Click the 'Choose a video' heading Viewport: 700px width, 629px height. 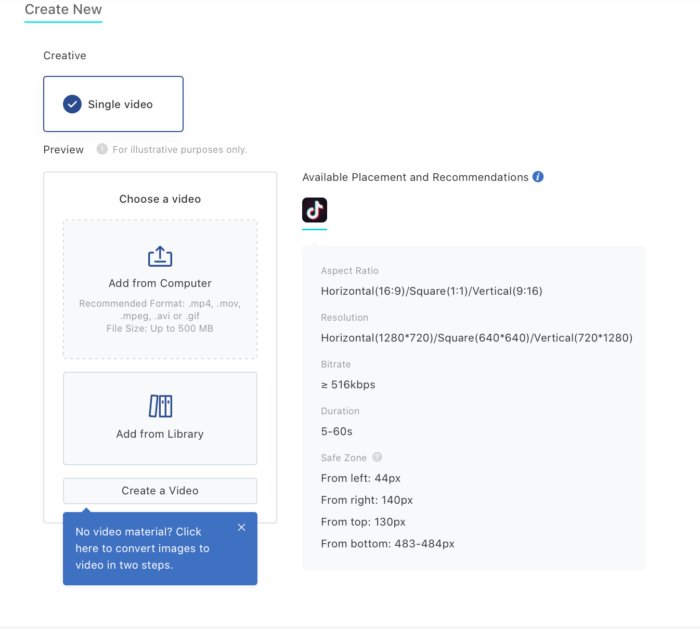coord(160,199)
